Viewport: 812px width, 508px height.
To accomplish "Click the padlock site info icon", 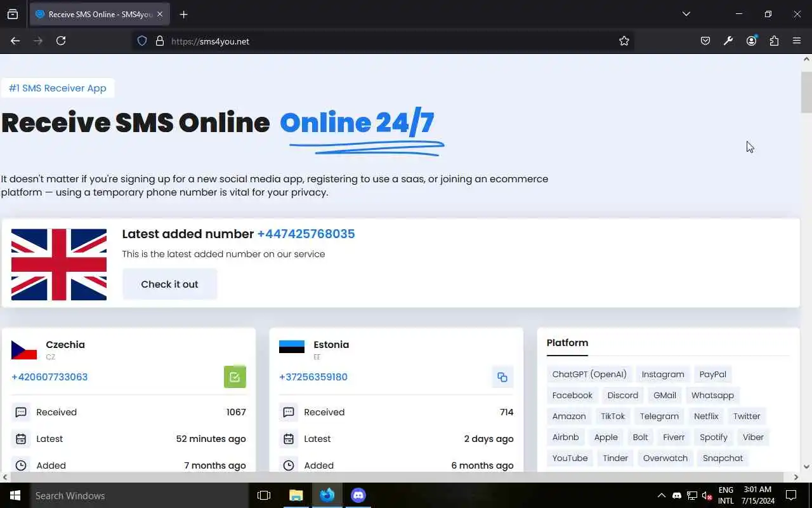I will 160,41.
